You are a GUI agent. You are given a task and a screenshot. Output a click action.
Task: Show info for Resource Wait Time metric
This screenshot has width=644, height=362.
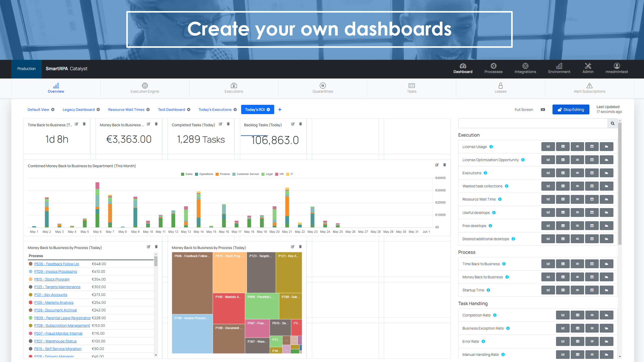pyautogui.click(x=500, y=199)
